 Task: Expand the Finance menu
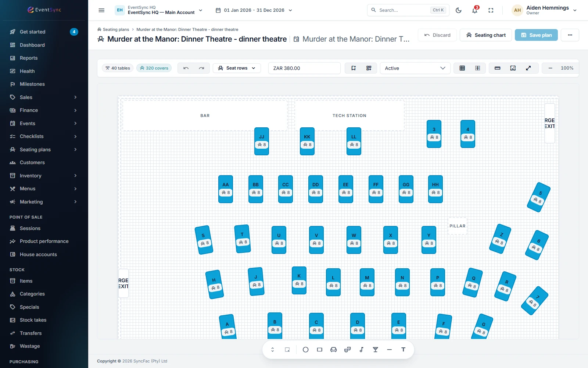(44, 110)
